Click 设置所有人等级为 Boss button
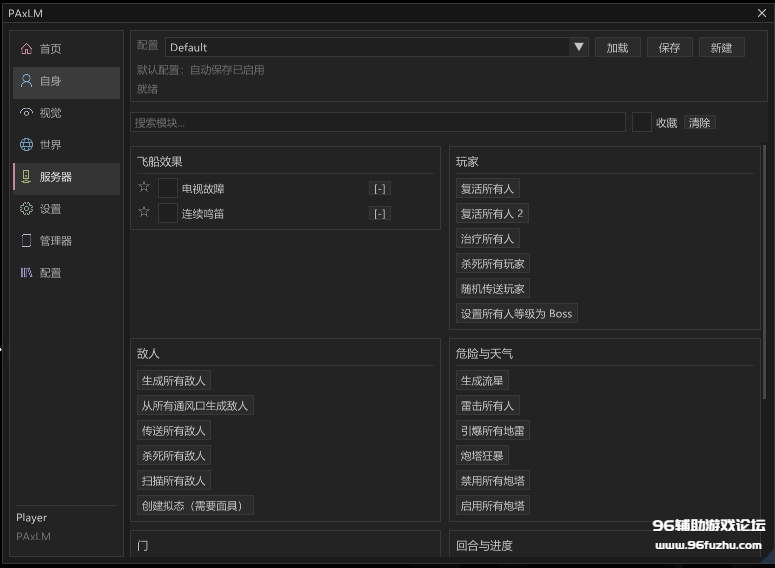Viewport: 775px width, 568px height. click(x=517, y=313)
